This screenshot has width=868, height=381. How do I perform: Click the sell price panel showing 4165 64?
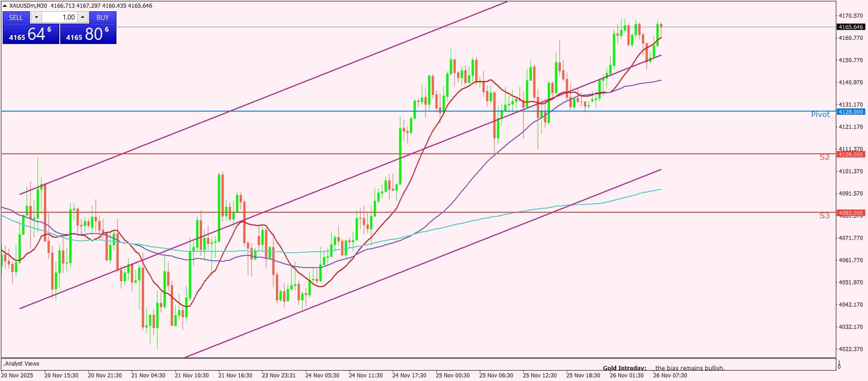click(31, 34)
